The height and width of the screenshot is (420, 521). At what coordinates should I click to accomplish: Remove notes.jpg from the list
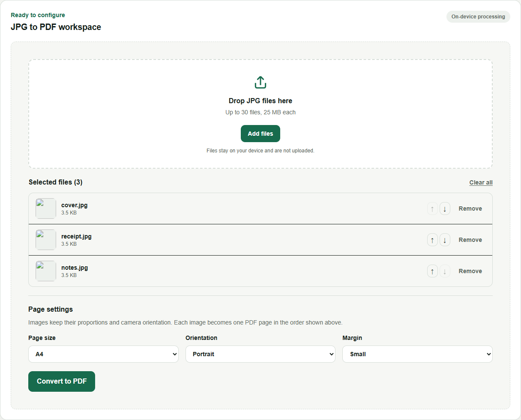tap(470, 271)
